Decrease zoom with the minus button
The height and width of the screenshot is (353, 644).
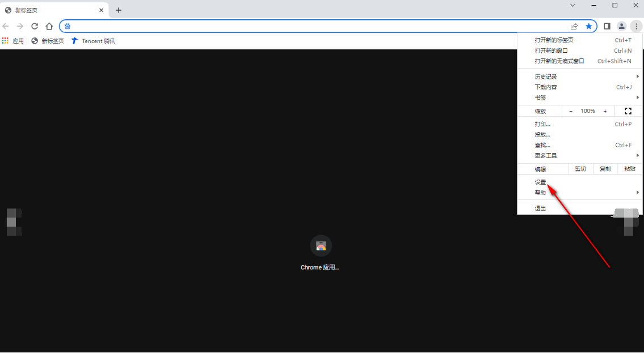coord(571,111)
